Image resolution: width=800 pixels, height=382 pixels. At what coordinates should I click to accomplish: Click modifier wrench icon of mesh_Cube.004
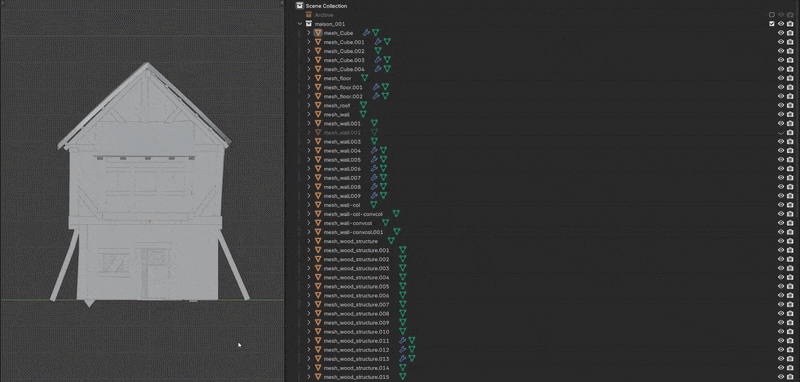coord(378,69)
